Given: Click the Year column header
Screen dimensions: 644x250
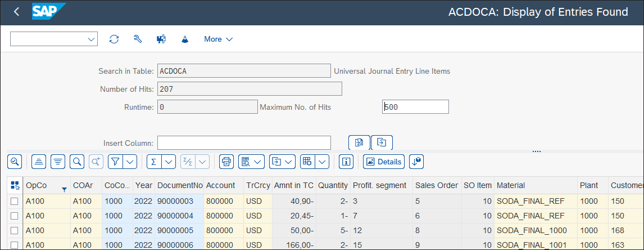Looking at the screenshot, I should [144, 185].
